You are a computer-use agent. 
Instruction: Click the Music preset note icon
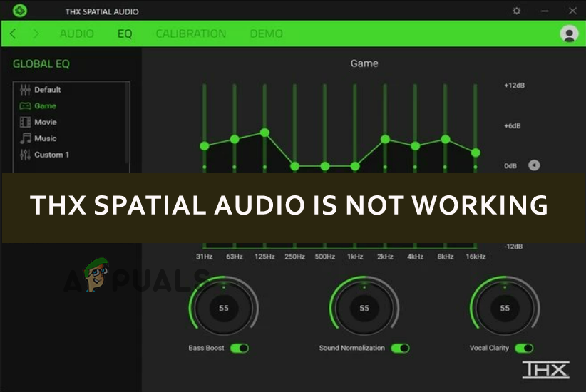tap(25, 138)
